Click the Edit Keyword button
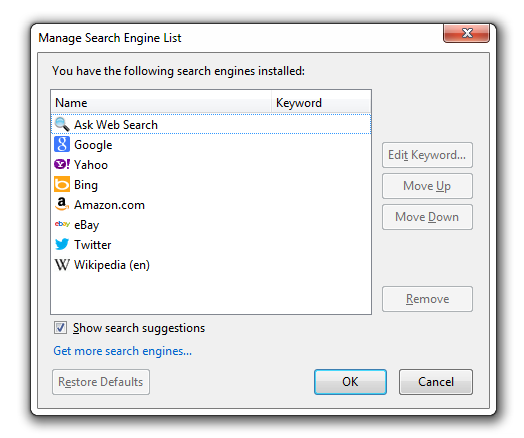The width and height of the screenshot is (524, 438). pos(427,155)
